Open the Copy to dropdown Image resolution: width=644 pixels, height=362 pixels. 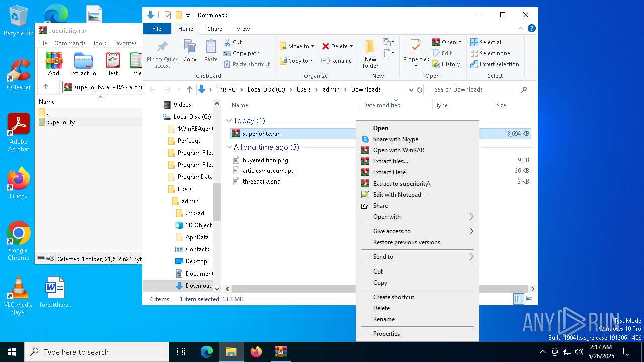(x=297, y=61)
